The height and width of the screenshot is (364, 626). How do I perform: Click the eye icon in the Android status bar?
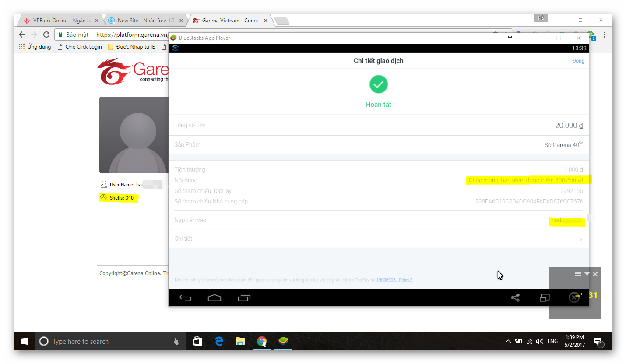(x=175, y=48)
